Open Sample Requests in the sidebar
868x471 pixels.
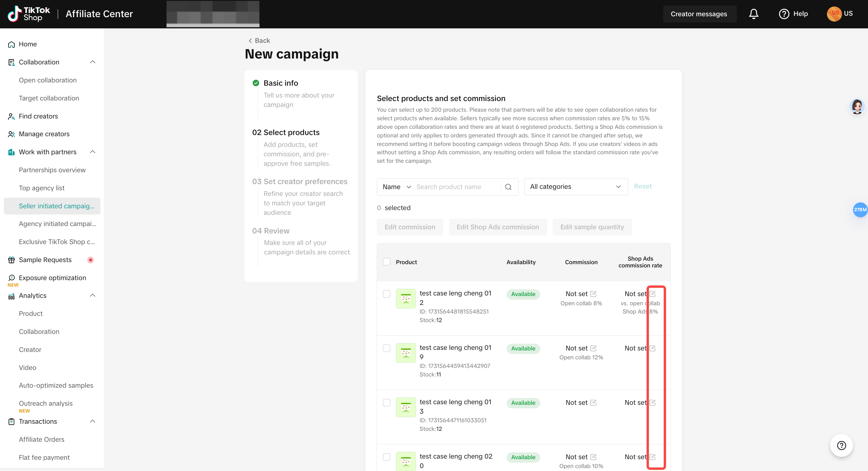pos(45,260)
